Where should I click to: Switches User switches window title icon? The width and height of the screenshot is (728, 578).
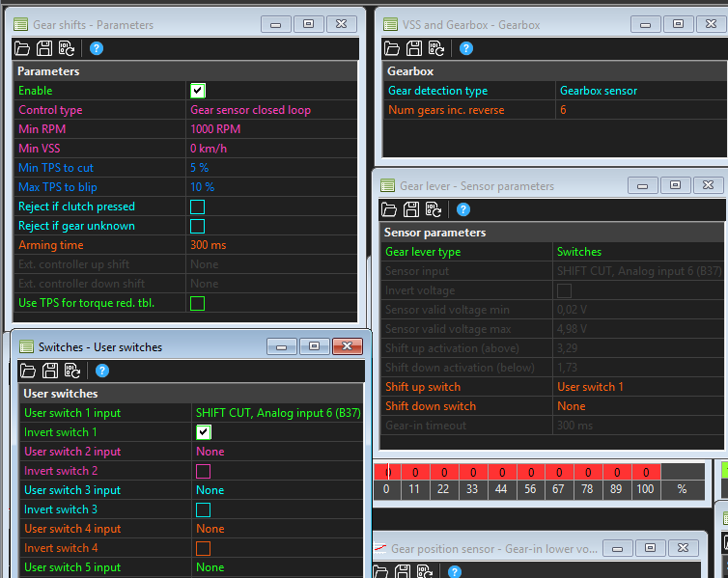(x=27, y=347)
